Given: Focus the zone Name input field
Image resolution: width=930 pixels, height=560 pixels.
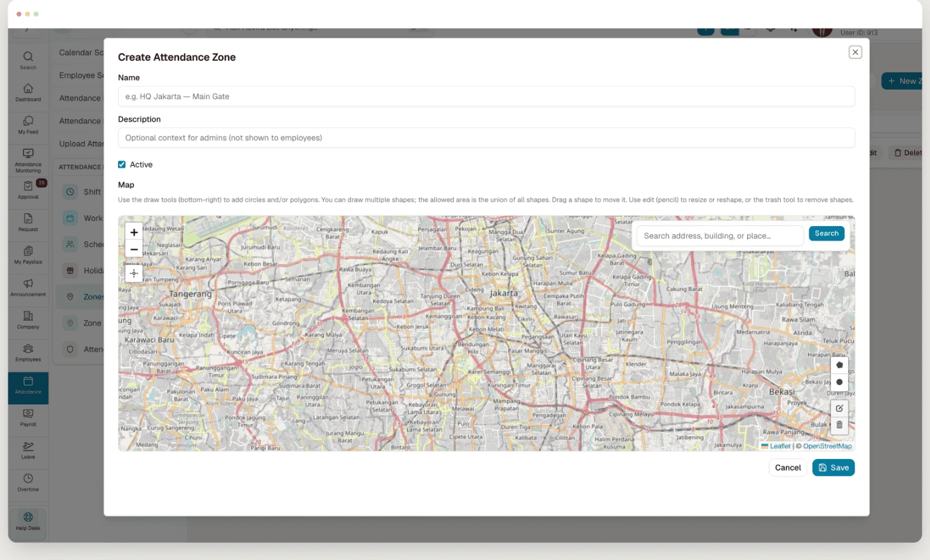Looking at the screenshot, I should (x=486, y=97).
